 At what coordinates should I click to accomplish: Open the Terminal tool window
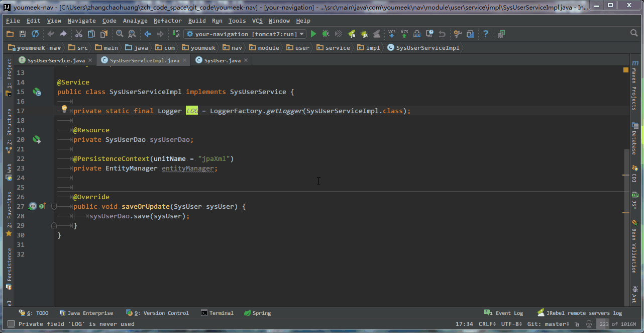pyautogui.click(x=217, y=313)
